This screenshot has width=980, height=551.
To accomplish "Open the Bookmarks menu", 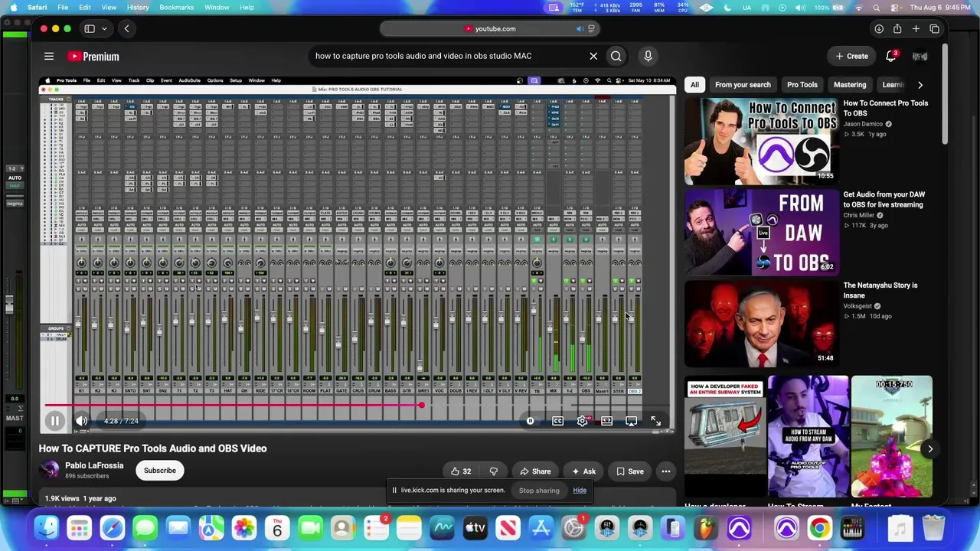I will point(177,8).
